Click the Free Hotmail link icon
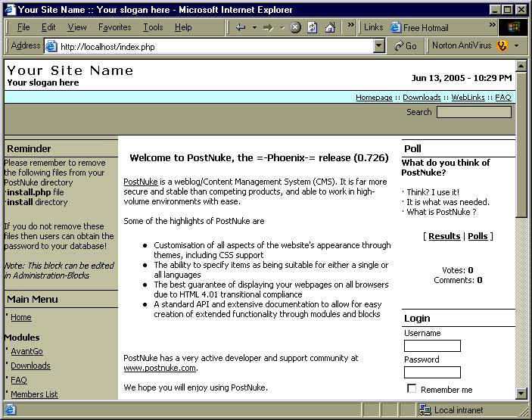The height and width of the screenshot is (420, 532). pos(395,27)
